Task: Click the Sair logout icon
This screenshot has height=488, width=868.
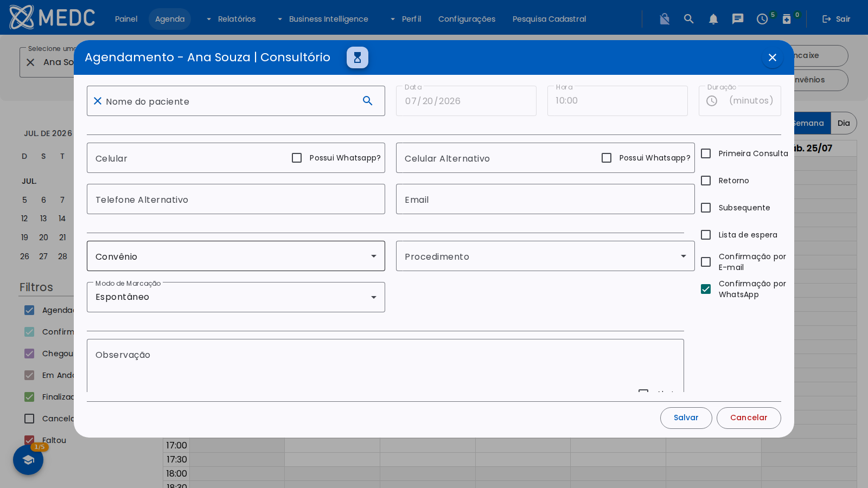Action: pyautogui.click(x=827, y=19)
